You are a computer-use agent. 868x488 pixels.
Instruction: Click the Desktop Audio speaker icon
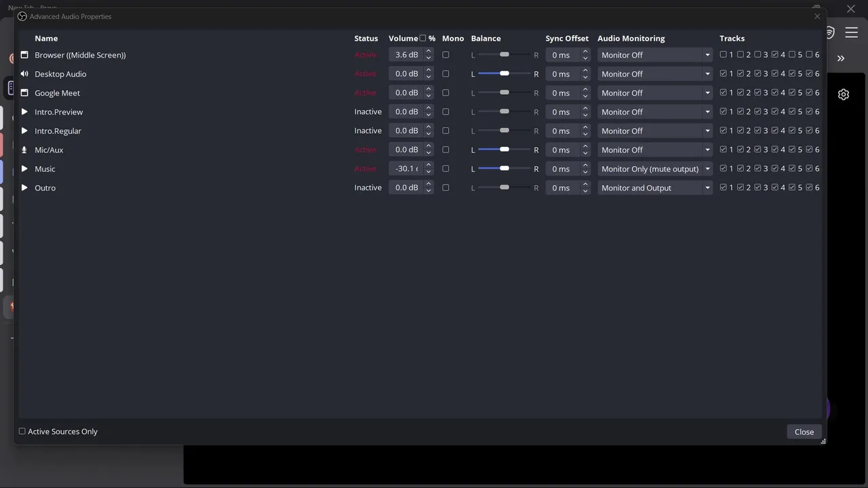point(24,74)
